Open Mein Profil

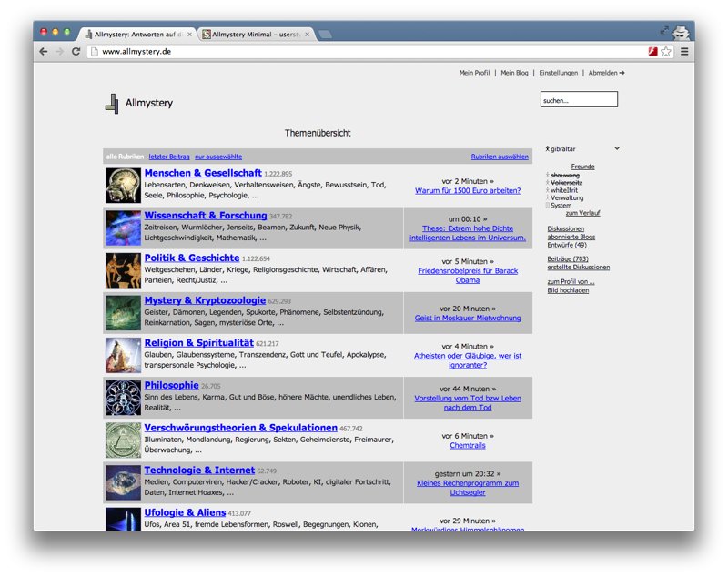pos(474,73)
